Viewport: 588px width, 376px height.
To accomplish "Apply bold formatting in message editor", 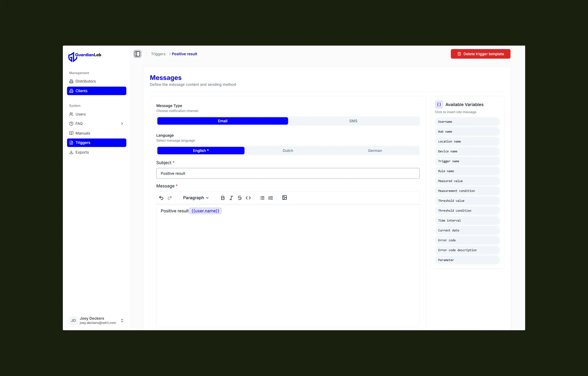I will 223,198.
